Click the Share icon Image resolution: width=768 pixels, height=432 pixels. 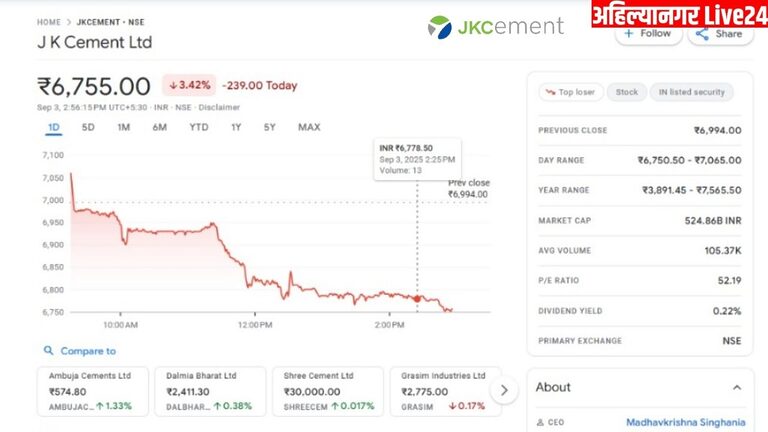click(703, 33)
